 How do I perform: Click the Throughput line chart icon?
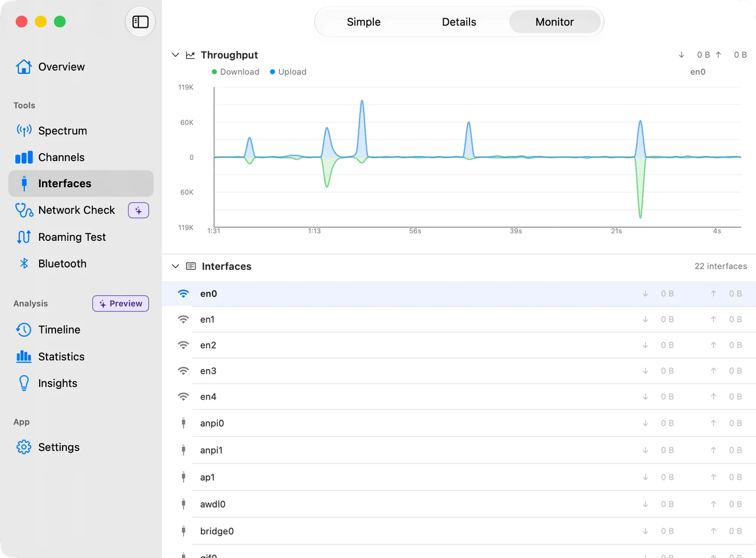coord(190,55)
